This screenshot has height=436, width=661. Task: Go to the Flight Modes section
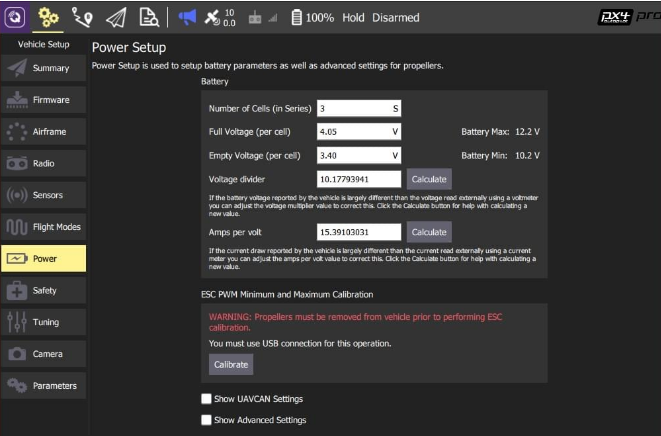[x=43, y=227]
